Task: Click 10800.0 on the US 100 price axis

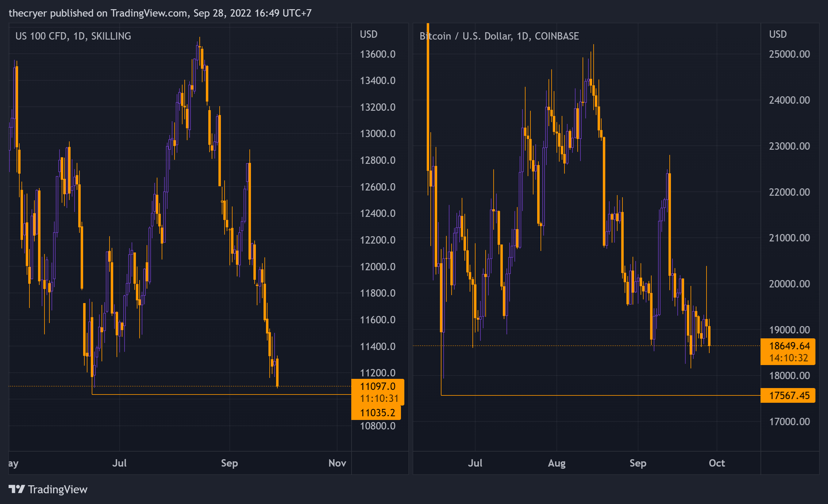Action: click(377, 426)
